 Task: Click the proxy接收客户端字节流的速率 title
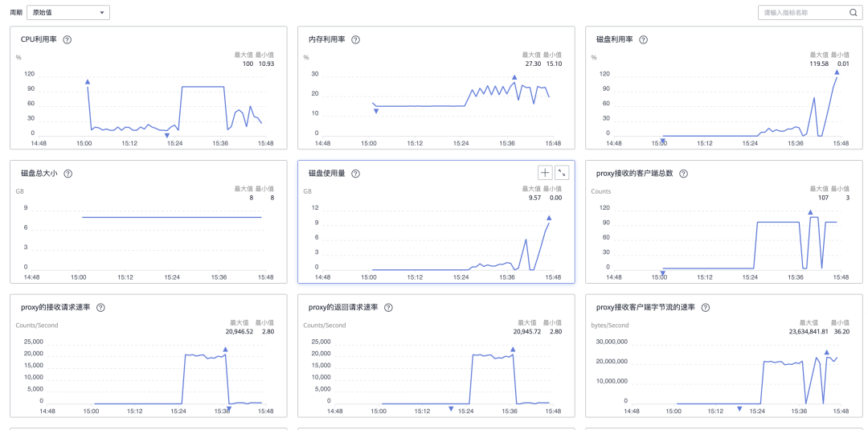tap(645, 308)
